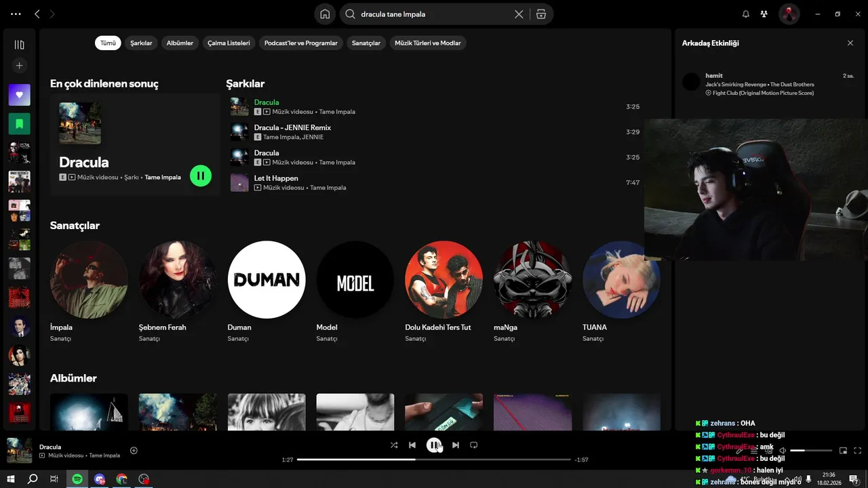The image size is (868, 488).
Task: Click the plus create playlist icon in sidebar
Action: 19,66
